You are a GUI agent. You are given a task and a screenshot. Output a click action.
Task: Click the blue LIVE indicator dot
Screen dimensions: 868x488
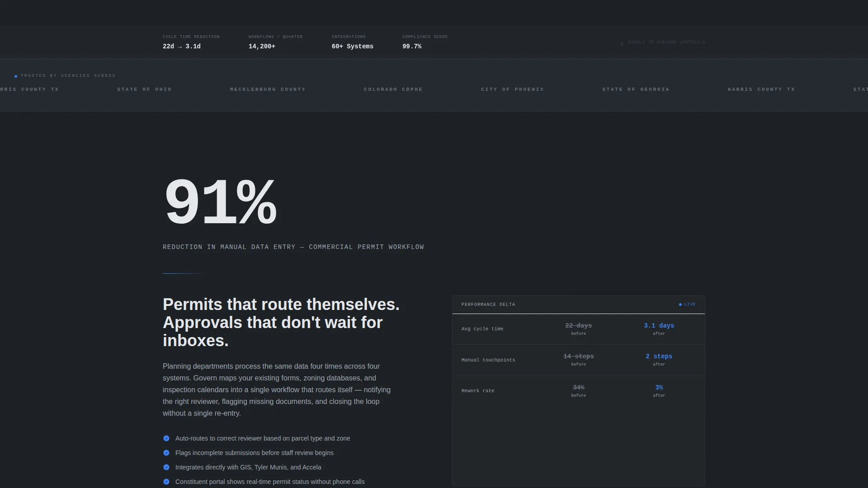(x=680, y=305)
